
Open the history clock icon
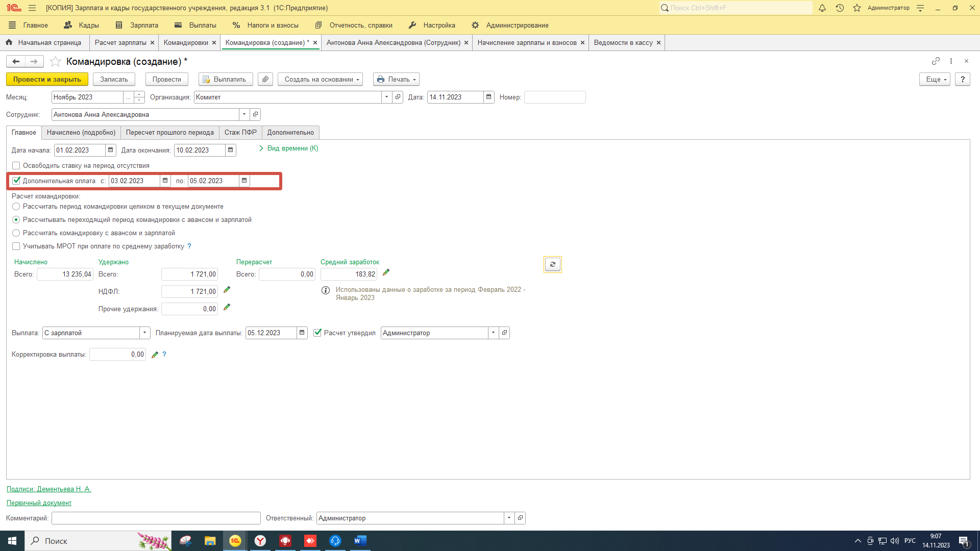[x=840, y=8]
